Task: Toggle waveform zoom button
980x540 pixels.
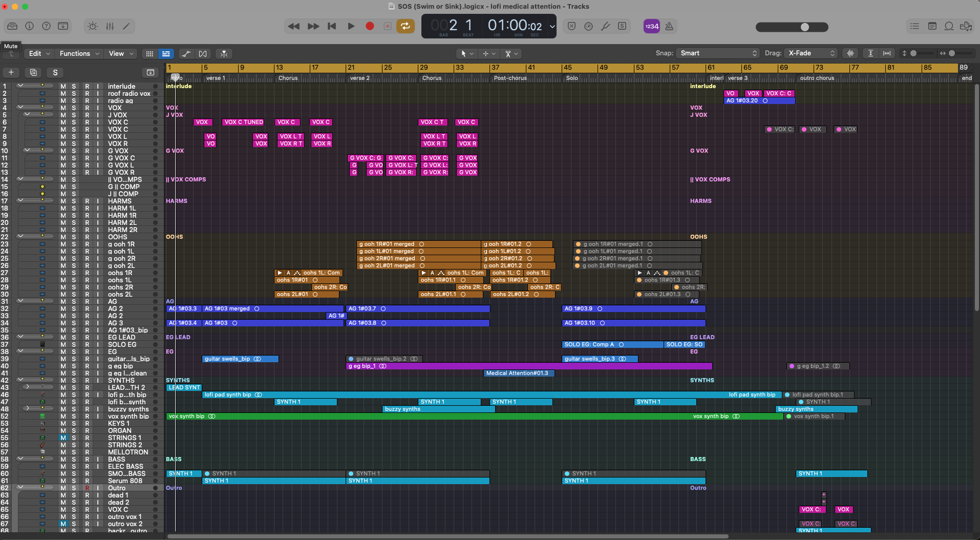Action: coord(850,53)
